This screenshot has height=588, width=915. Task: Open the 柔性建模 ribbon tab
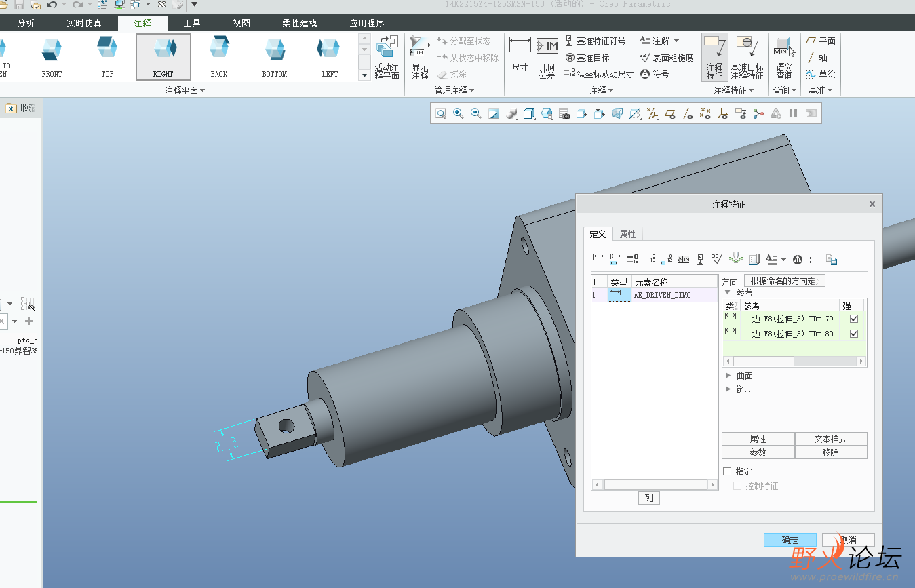300,23
